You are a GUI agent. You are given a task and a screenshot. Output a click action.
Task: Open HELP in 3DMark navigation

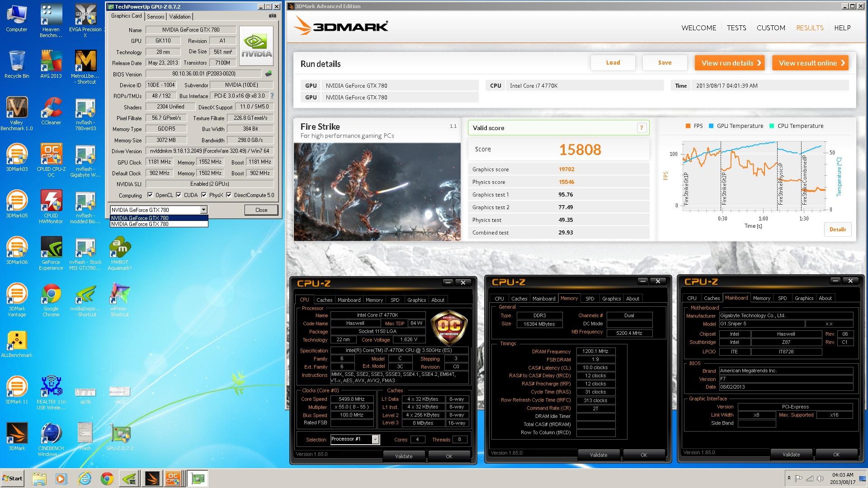(842, 28)
